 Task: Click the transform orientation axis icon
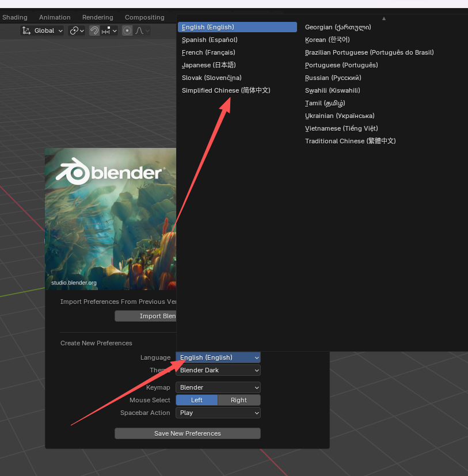click(27, 31)
